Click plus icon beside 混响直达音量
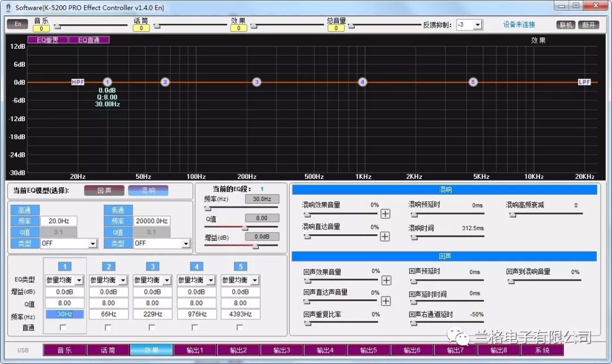Image resolution: width=612 pixels, height=364 pixels. coord(385,236)
